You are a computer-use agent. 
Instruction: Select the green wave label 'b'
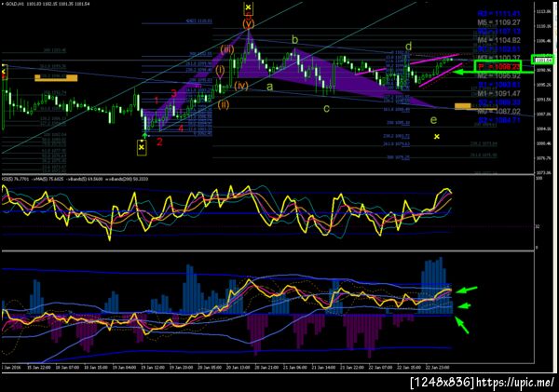(x=294, y=40)
